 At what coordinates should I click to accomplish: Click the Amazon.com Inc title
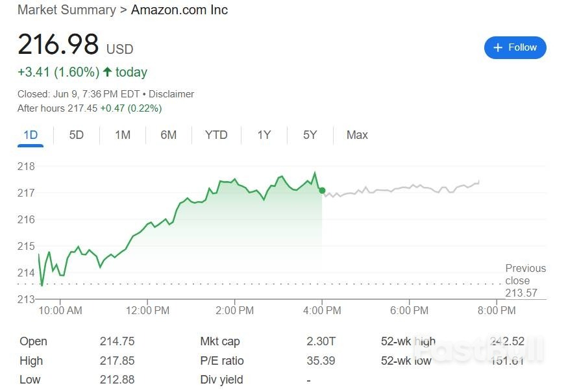point(179,10)
